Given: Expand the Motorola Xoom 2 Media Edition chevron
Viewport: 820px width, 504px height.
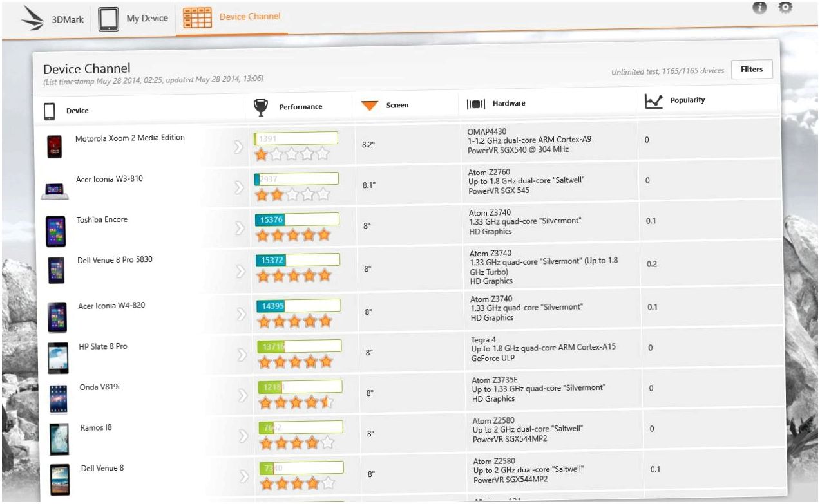Looking at the screenshot, I should tap(238, 147).
